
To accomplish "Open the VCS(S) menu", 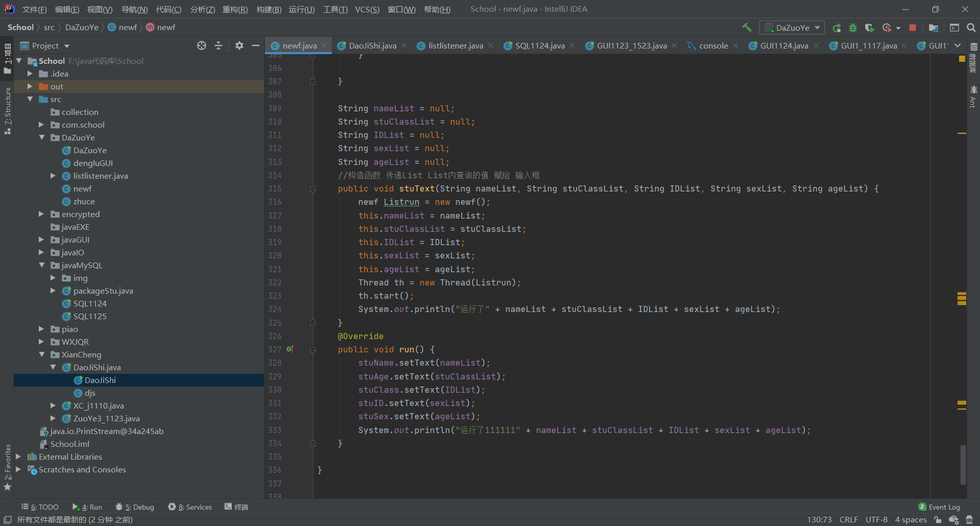I will pos(367,9).
